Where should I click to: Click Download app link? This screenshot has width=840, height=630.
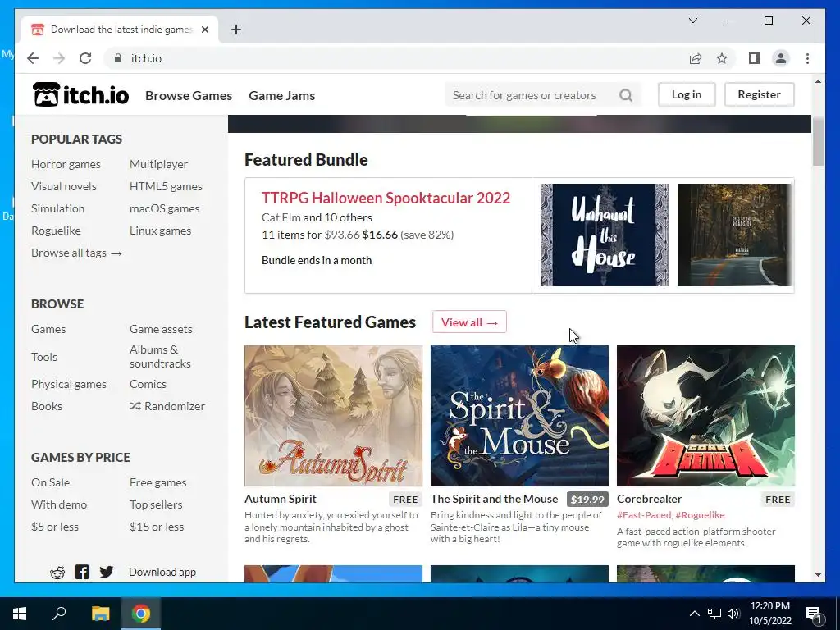point(162,572)
